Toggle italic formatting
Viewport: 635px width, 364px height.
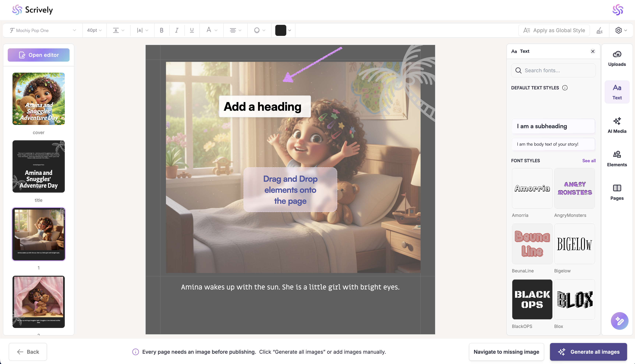tap(177, 30)
